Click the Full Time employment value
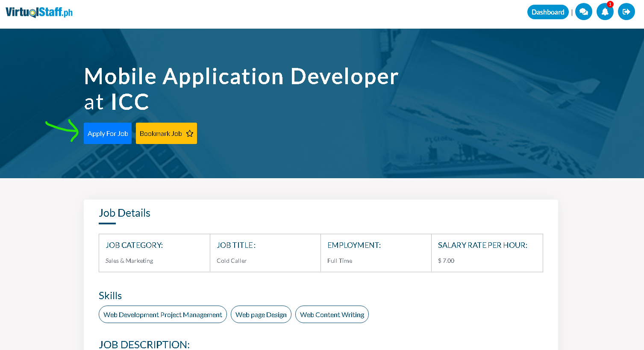 [340, 261]
